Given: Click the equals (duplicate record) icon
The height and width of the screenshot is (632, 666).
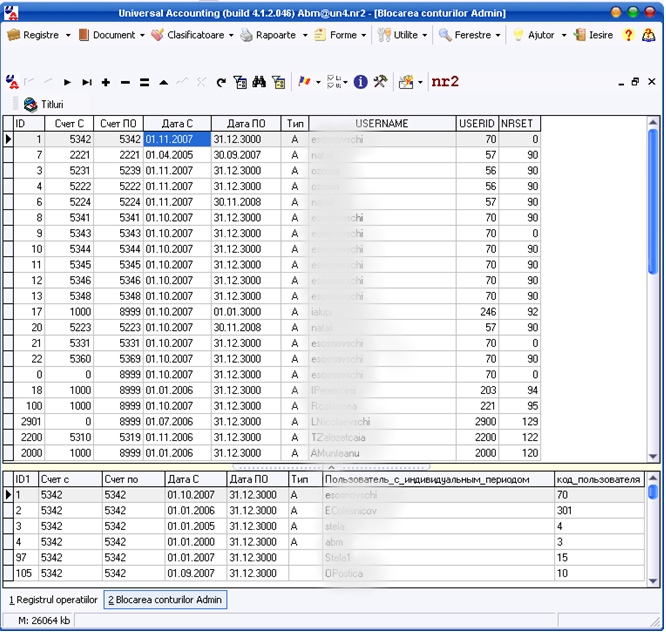Looking at the screenshot, I should coord(144,82).
